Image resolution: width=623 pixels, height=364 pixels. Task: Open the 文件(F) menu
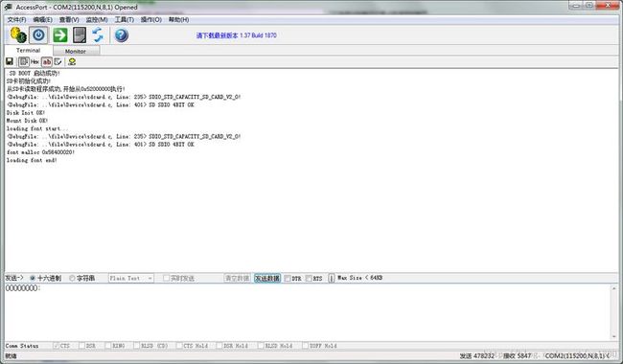pos(16,19)
